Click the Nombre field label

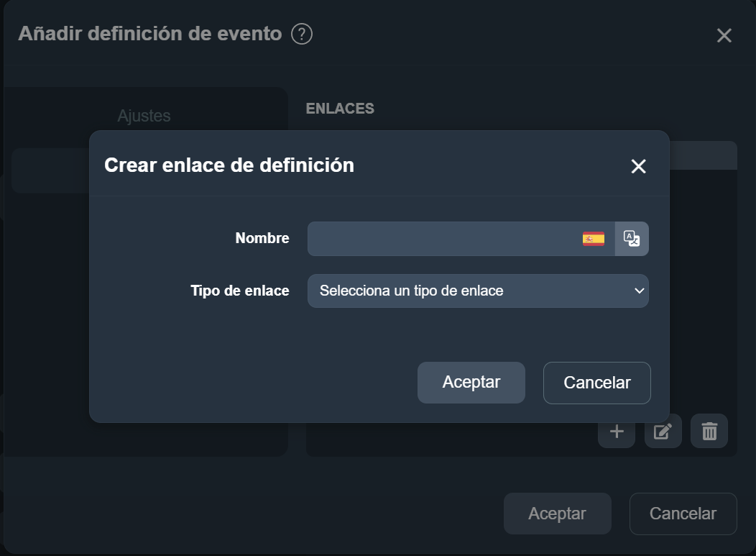262,238
